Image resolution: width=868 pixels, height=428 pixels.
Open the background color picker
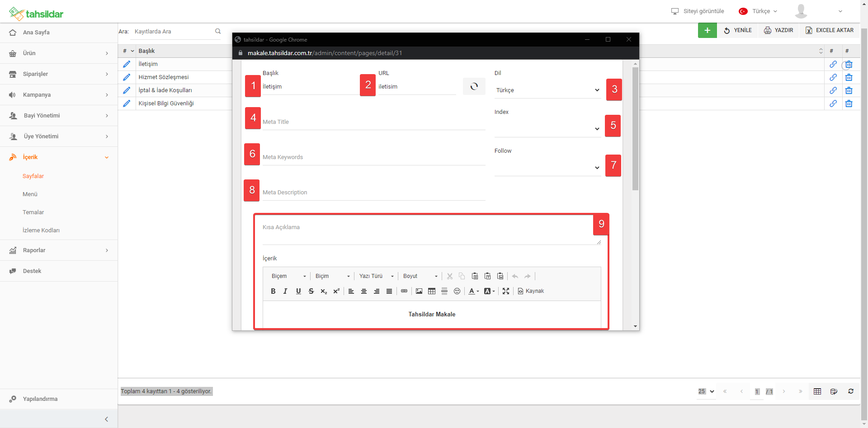pos(489,291)
